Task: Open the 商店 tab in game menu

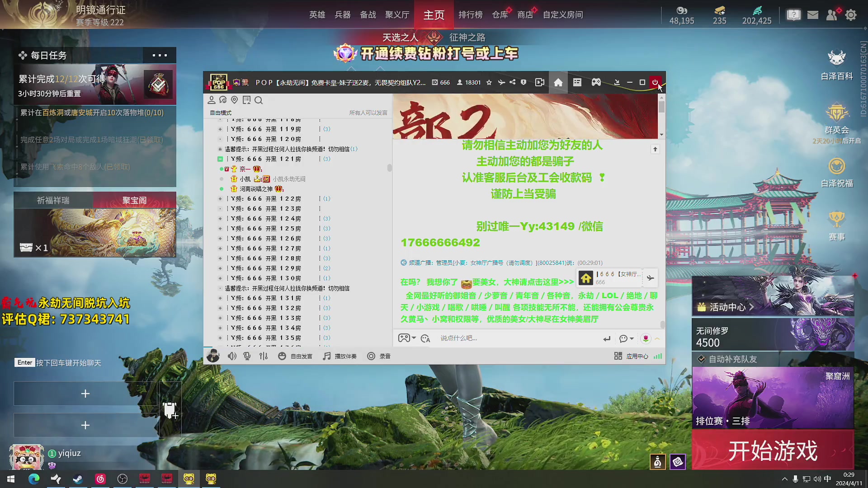Action: (525, 14)
